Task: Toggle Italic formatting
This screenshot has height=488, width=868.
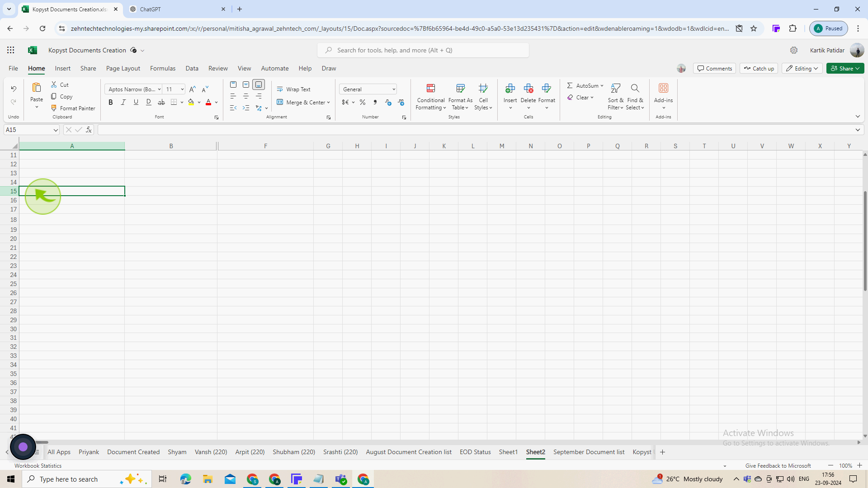Action: [123, 103]
